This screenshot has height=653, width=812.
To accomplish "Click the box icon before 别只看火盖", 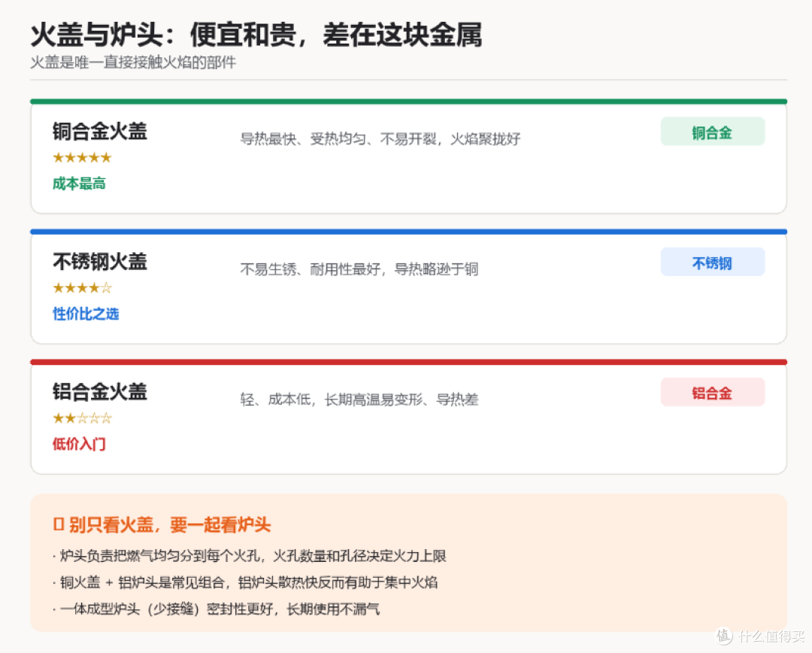I will (59, 524).
